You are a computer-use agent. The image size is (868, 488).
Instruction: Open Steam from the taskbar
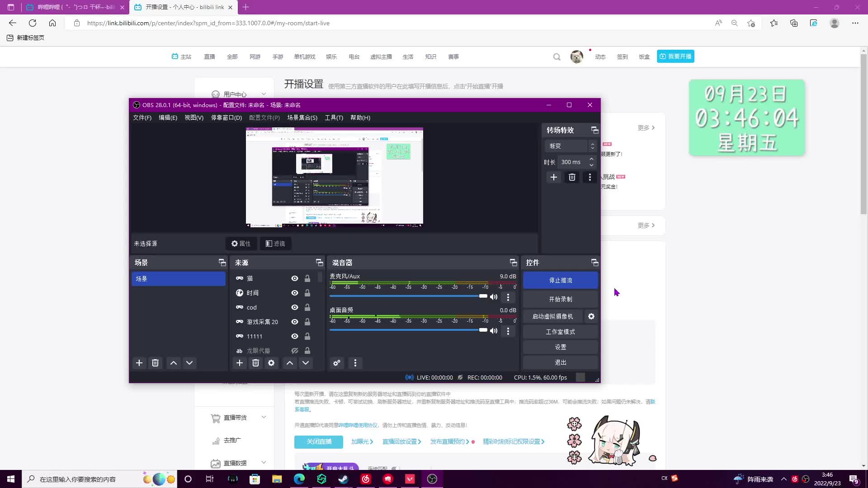(344, 479)
